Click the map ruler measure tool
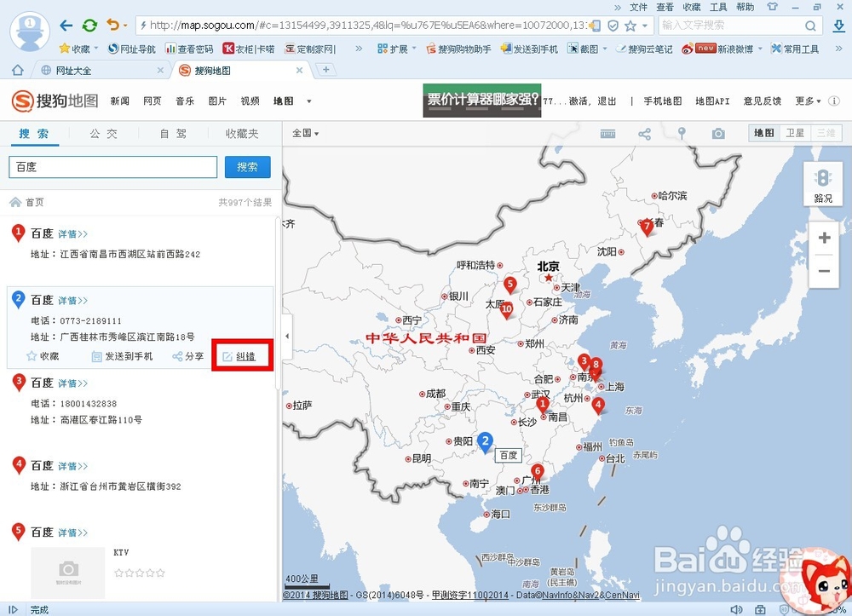The height and width of the screenshot is (616, 852). click(607, 134)
